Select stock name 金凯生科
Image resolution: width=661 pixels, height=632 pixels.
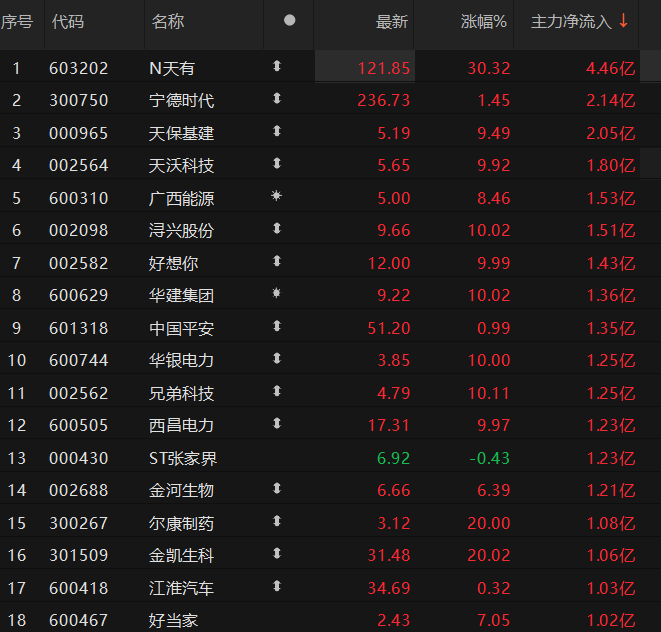click(181, 556)
